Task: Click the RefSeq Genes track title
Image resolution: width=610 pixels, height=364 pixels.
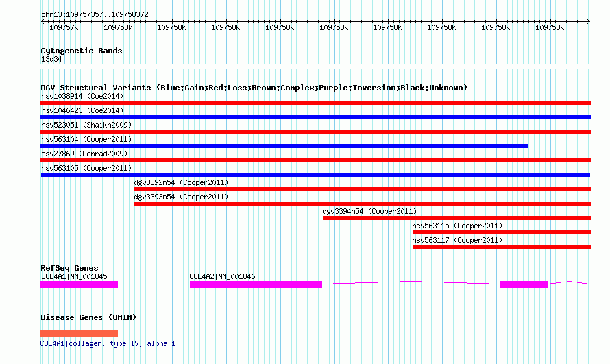Action: pyautogui.click(x=69, y=268)
